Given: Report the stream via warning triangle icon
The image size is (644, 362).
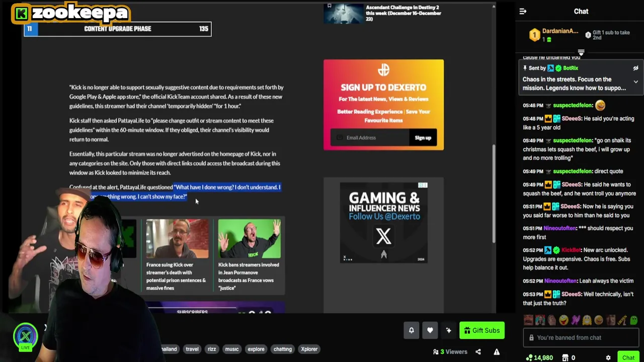Looking at the screenshot, I should 497,351.
